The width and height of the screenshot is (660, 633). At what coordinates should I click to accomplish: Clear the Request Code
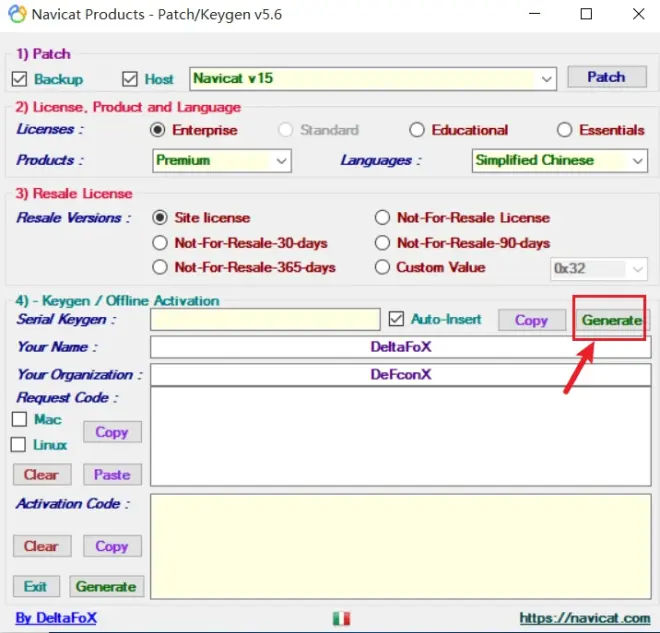[x=42, y=475]
